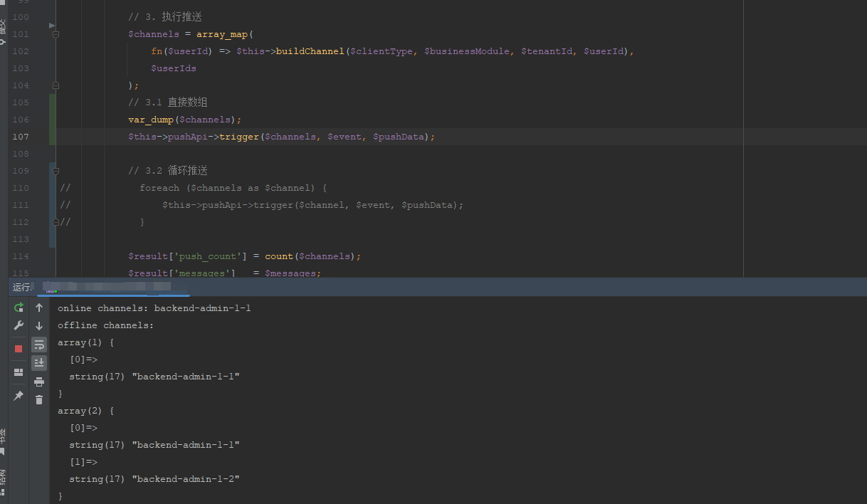
Task: Collapse the array_map block at line 101
Action: (56, 34)
